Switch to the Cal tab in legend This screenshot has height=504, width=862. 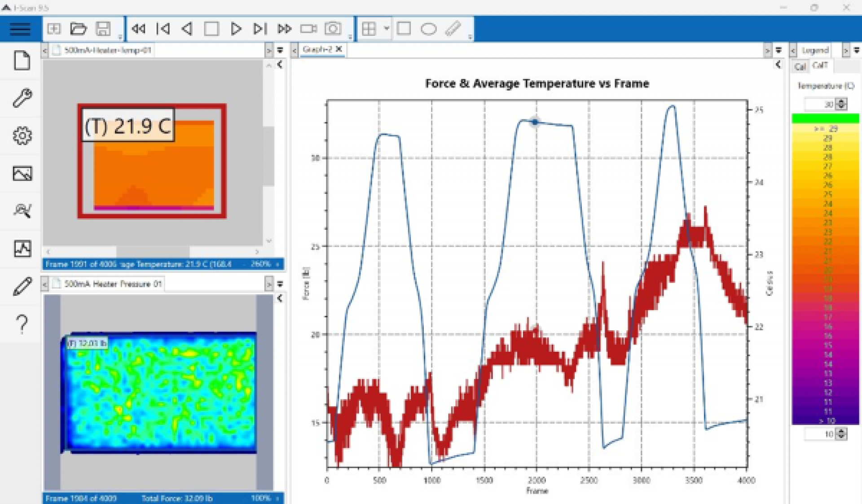pos(800,67)
